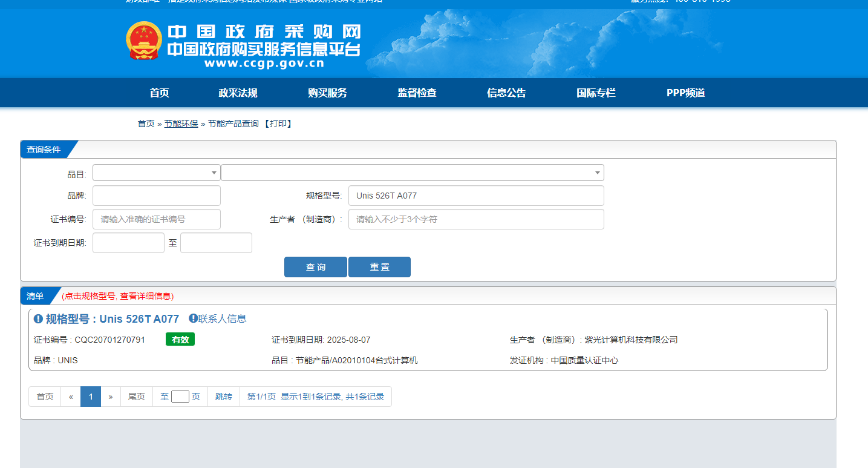Click 品目 节能产品/A02010104台式计算机 text

click(345, 360)
